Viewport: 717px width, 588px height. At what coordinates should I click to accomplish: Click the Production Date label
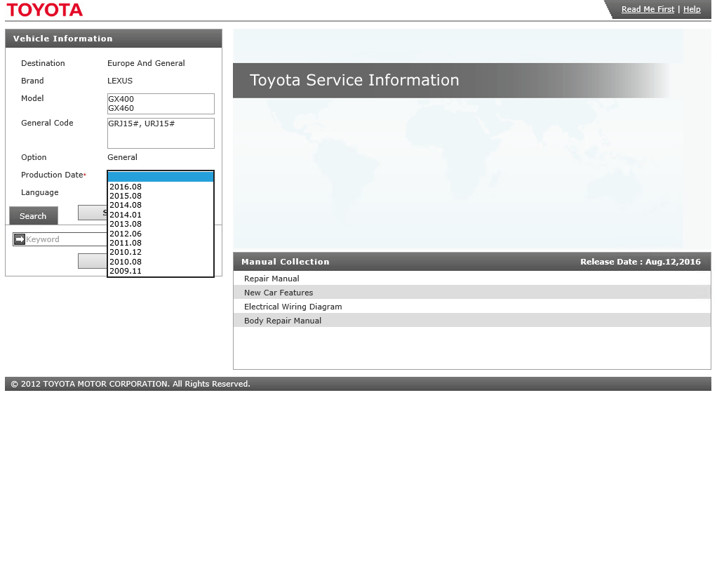coord(52,175)
